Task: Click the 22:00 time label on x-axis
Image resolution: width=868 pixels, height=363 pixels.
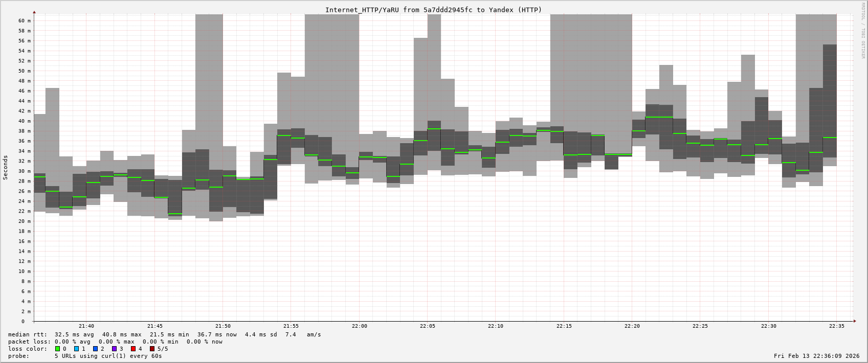Action: point(359,326)
